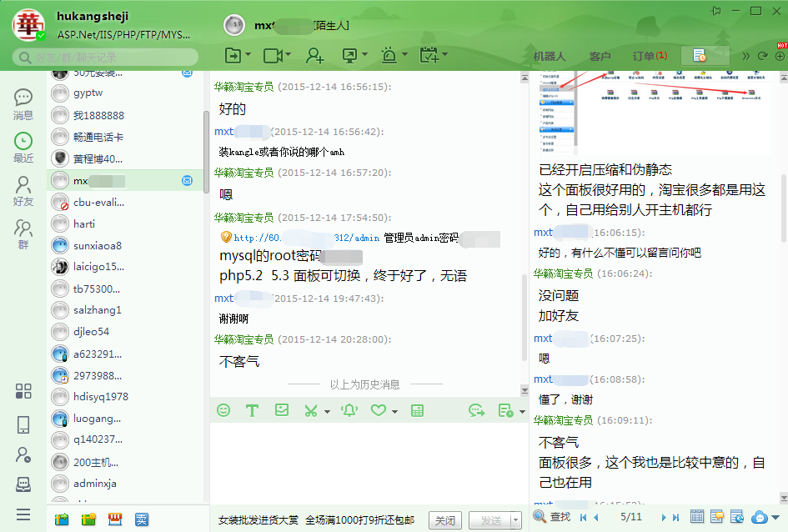The width and height of the screenshot is (788, 532).
Task: Open the emoji picker in chat toolbar
Action: (223, 410)
